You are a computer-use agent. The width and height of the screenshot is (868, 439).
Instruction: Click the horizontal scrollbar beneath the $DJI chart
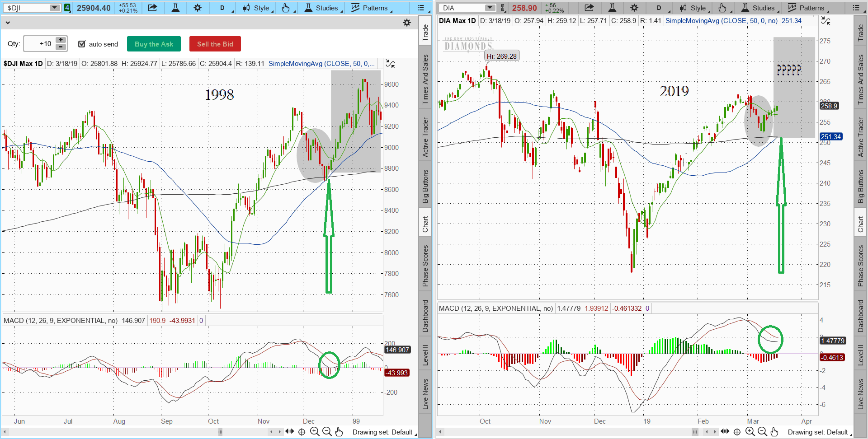coord(136,432)
